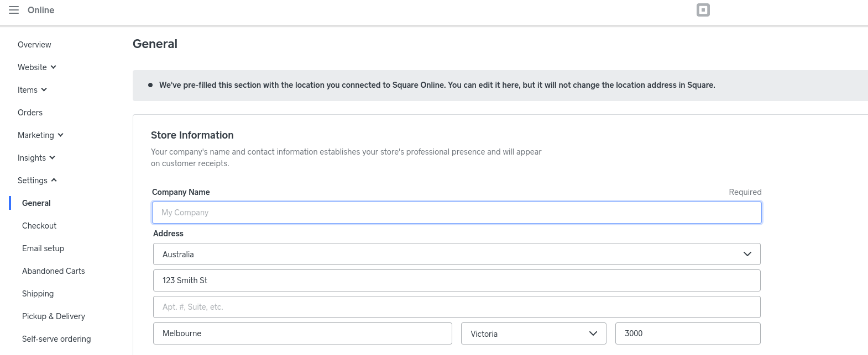The width and height of the screenshot is (868, 355).
Task: Click the Square logo icon
Action: click(x=703, y=10)
